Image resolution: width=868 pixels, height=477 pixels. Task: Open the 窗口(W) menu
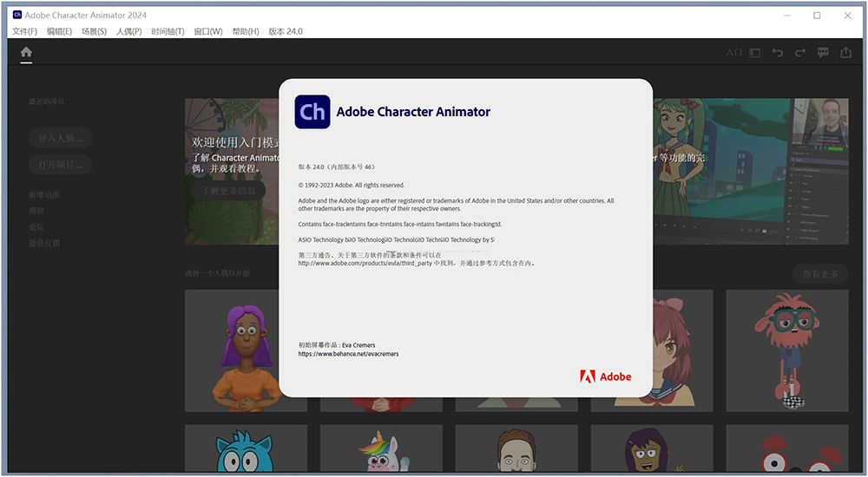[x=208, y=31]
